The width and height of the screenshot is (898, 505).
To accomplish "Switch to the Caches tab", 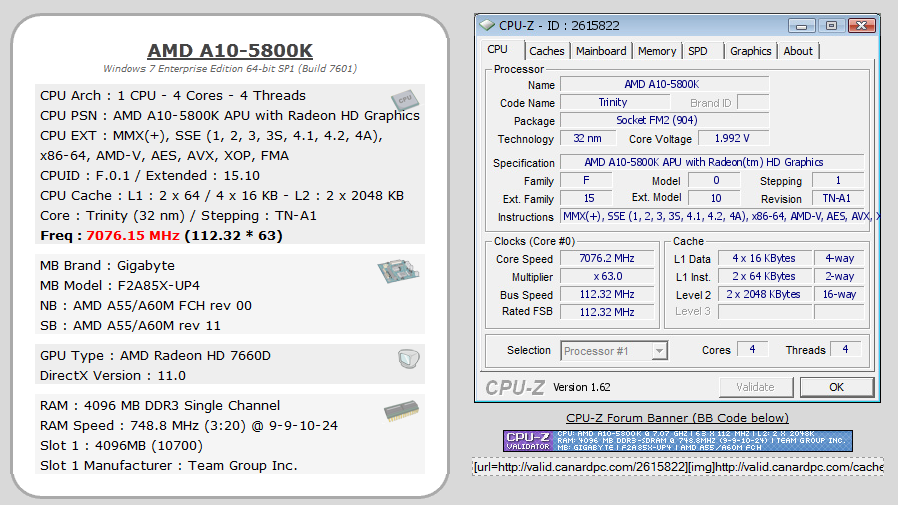I will click(x=546, y=51).
